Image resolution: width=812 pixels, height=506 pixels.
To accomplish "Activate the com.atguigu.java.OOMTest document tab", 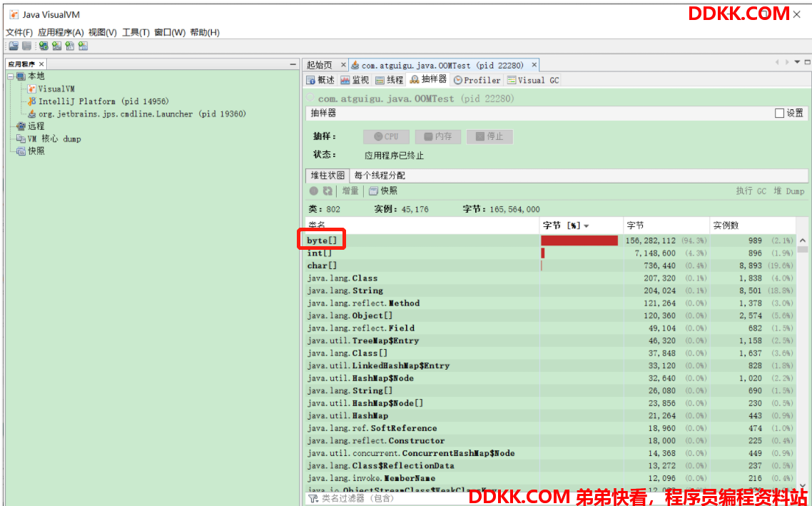I will [x=442, y=65].
